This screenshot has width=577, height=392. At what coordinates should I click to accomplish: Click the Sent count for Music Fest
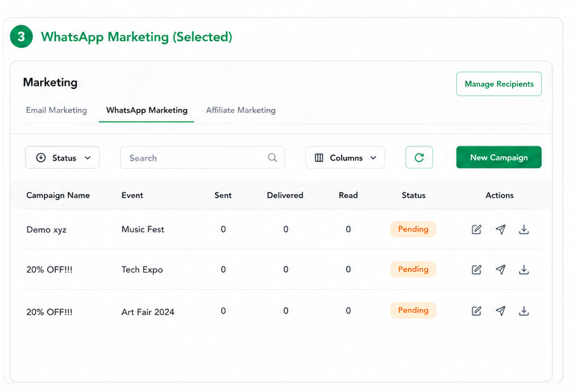point(223,229)
